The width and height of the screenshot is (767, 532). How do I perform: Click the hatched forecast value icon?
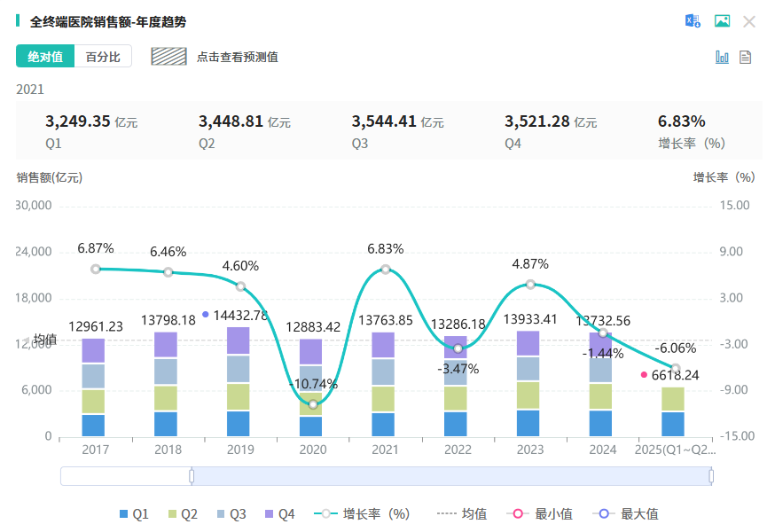click(x=168, y=57)
